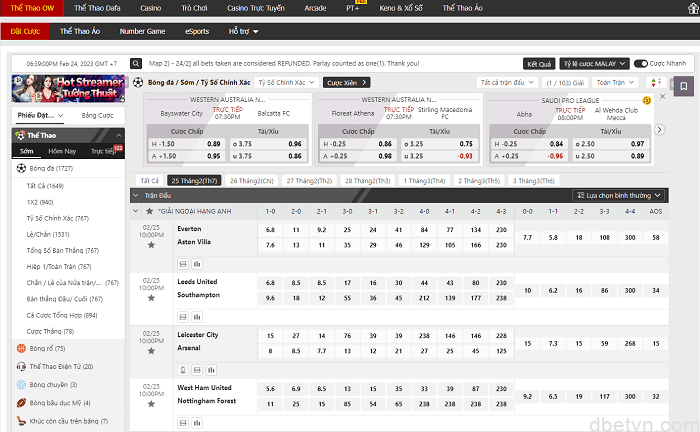700x432 pixels.
Task: Click the Cược Xiên button
Action: pos(347,83)
